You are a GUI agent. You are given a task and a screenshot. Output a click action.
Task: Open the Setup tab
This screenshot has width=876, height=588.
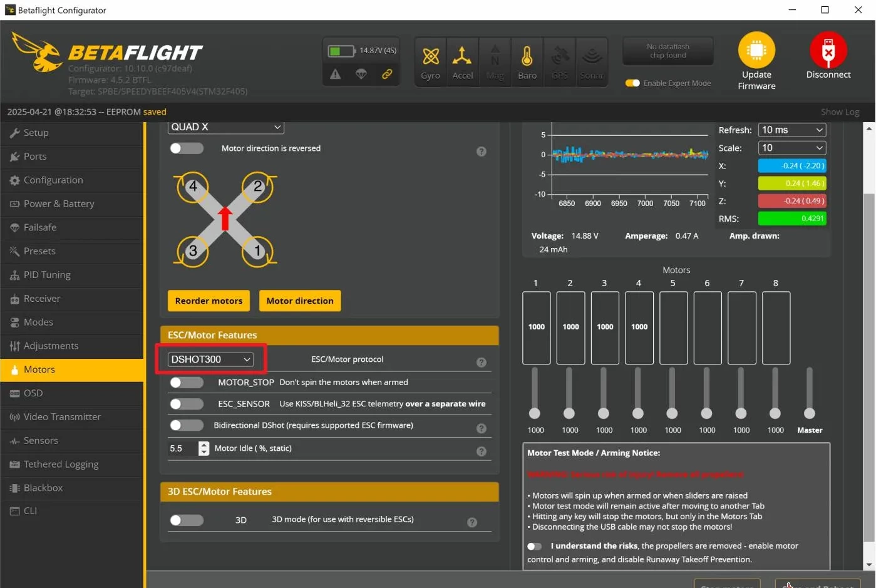pos(72,133)
